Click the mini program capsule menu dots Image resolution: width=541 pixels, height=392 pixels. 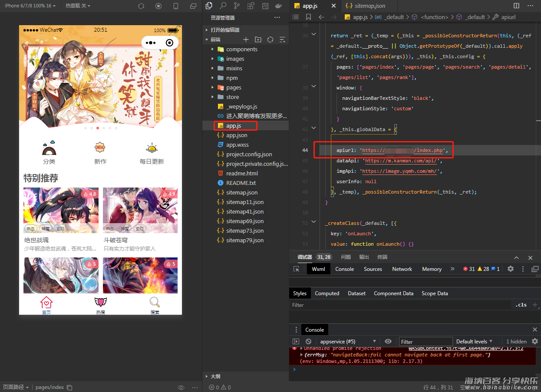[x=151, y=43]
